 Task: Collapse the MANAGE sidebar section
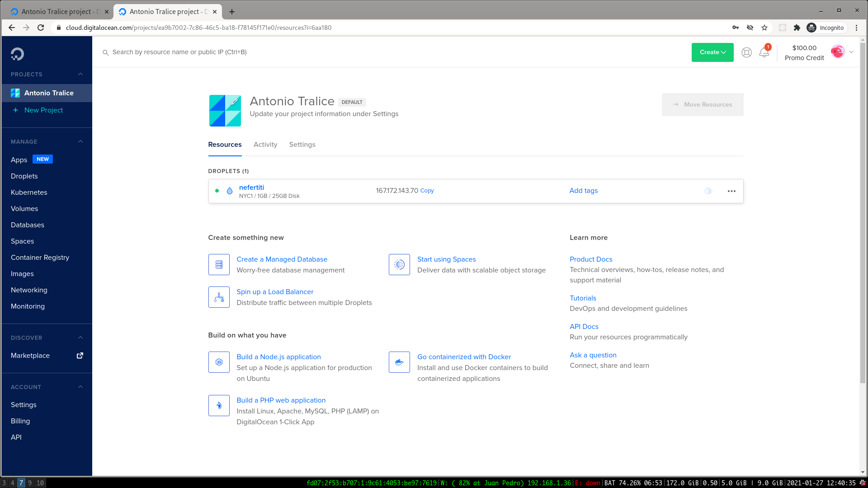pos(80,141)
